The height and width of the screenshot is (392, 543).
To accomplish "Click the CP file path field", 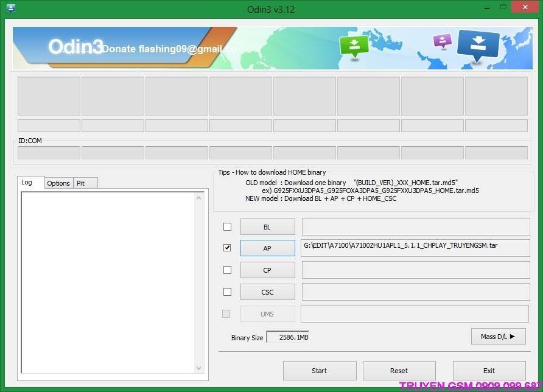I will 416,270.
